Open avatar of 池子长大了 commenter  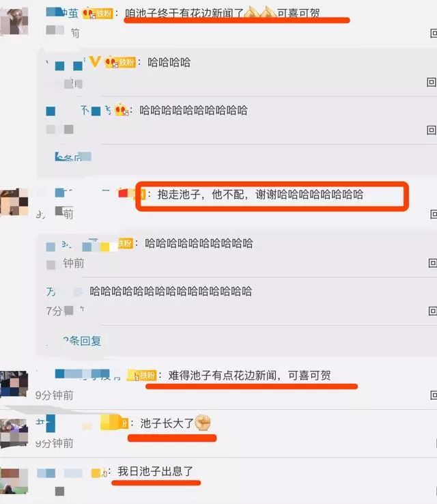(x=14, y=433)
